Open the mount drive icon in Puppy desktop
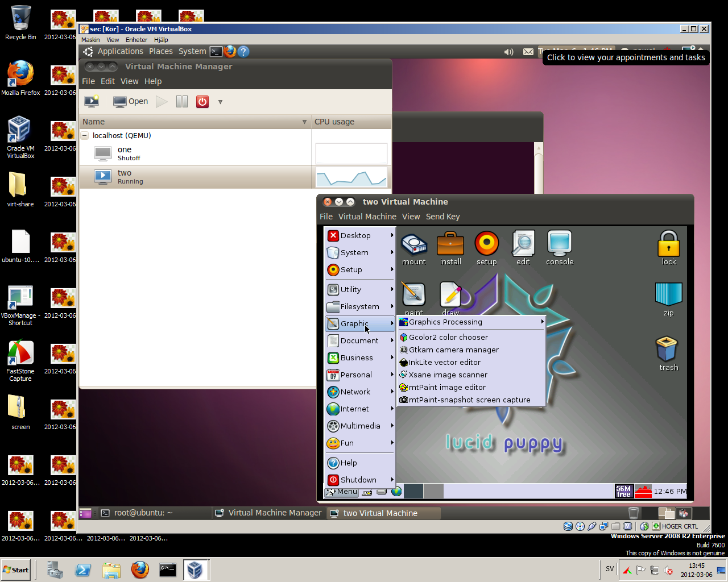The image size is (728, 582). [414, 248]
